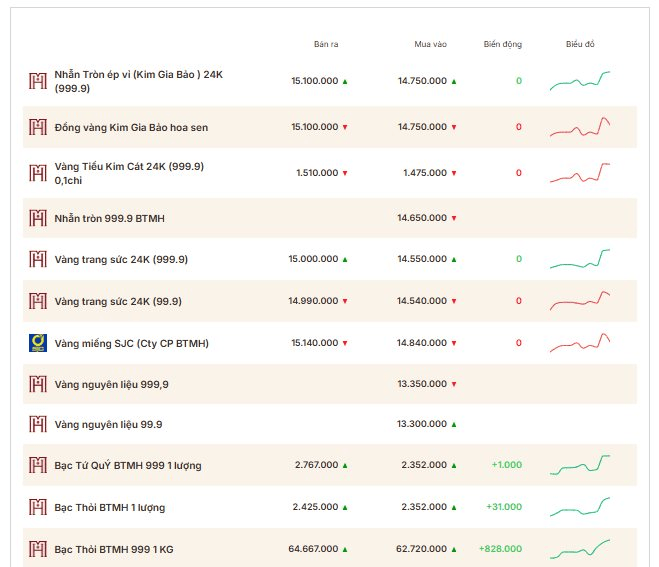Click the green up arrow next to 15.100.000 selling price

point(345,82)
